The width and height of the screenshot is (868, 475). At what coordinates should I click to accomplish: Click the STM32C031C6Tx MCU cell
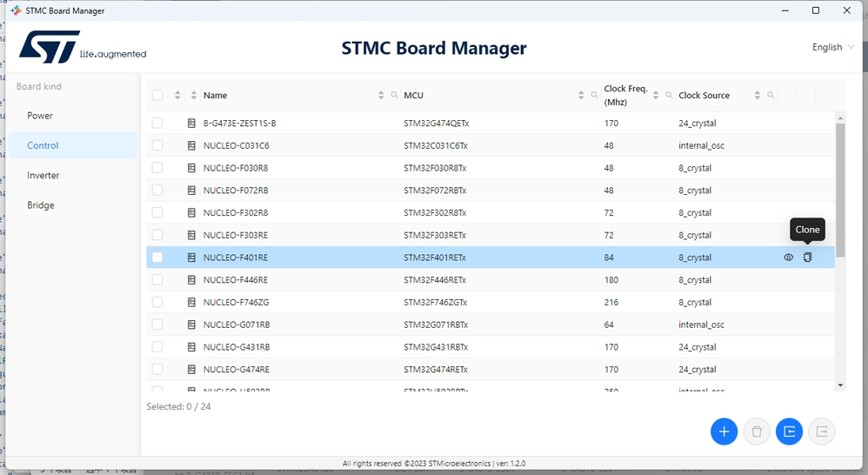tap(436, 145)
